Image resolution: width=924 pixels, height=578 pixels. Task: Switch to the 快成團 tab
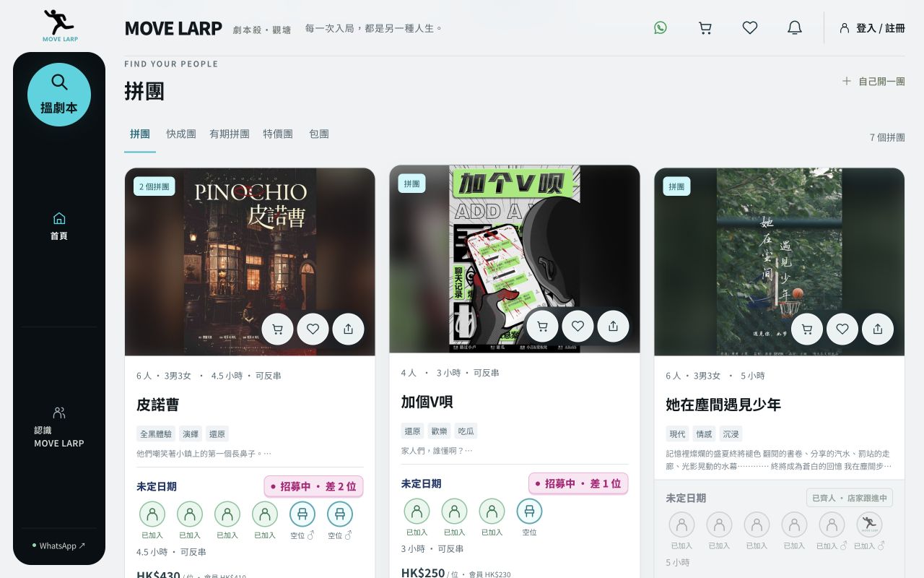[x=181, y=134]
